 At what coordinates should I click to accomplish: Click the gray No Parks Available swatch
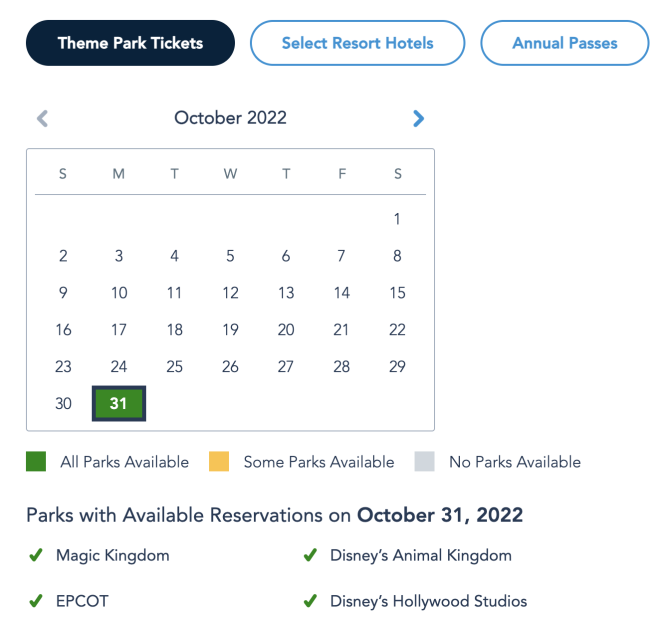tap(424, 462)
